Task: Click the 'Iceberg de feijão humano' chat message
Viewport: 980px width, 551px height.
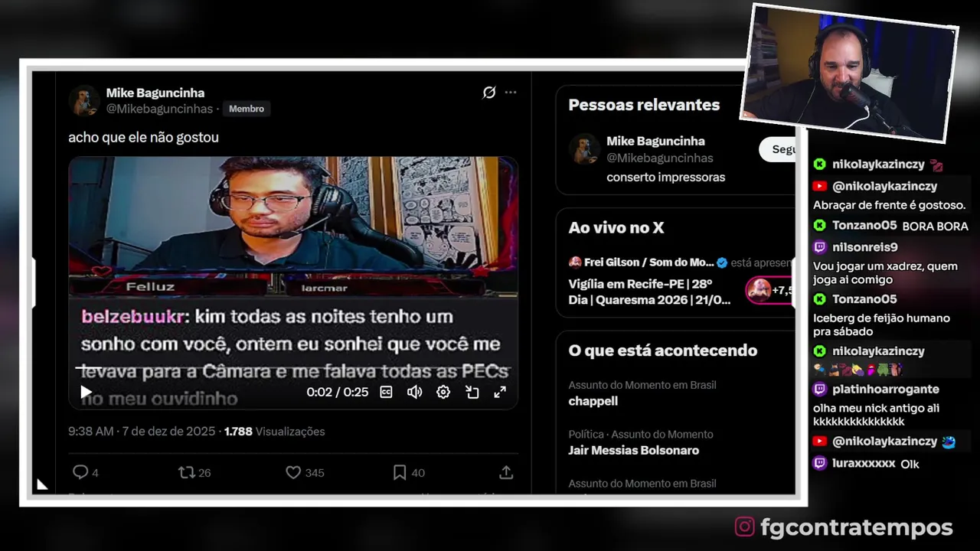Action: tap(881, 324)
